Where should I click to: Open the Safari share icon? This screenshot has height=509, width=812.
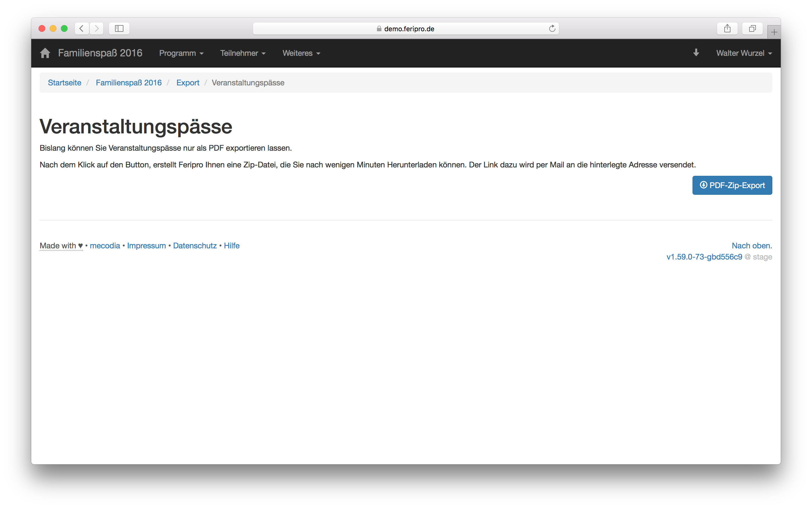click(x=727, y=29)
